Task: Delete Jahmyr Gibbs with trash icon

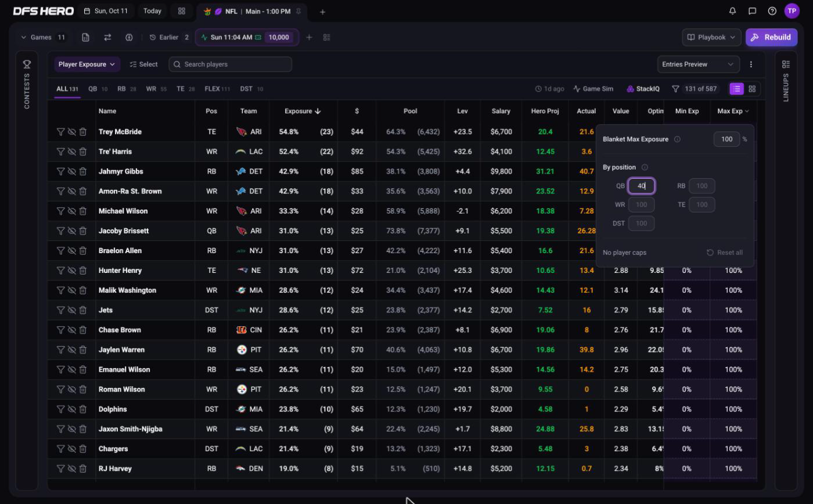Action: tap(83, 171)
